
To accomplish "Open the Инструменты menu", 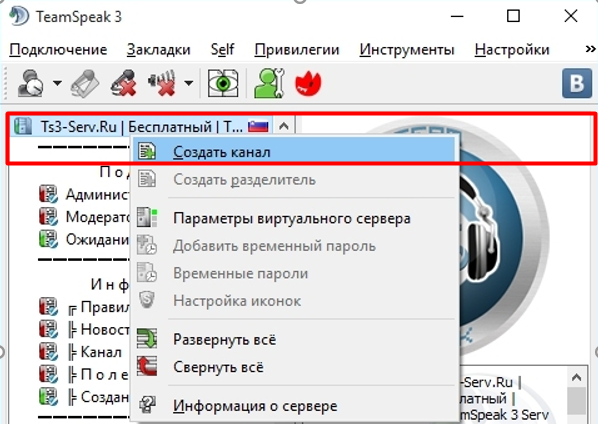I will (407, 50).
